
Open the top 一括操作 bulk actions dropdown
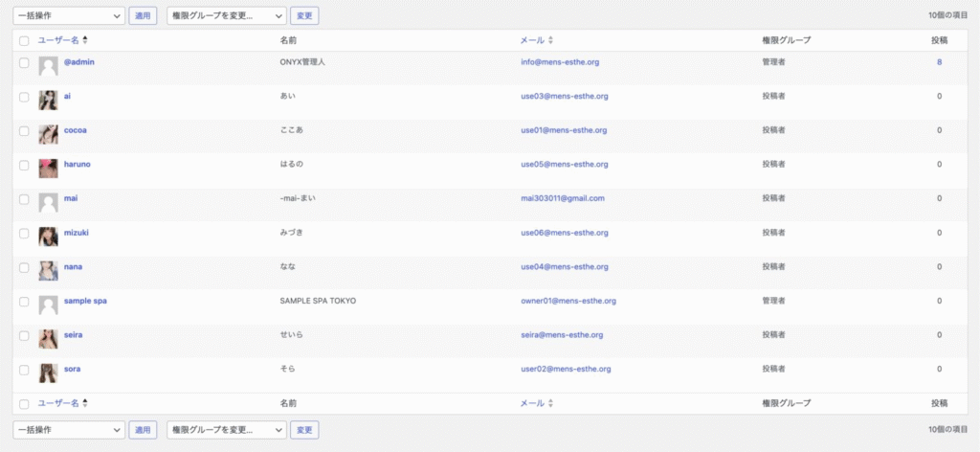(69, 16)
